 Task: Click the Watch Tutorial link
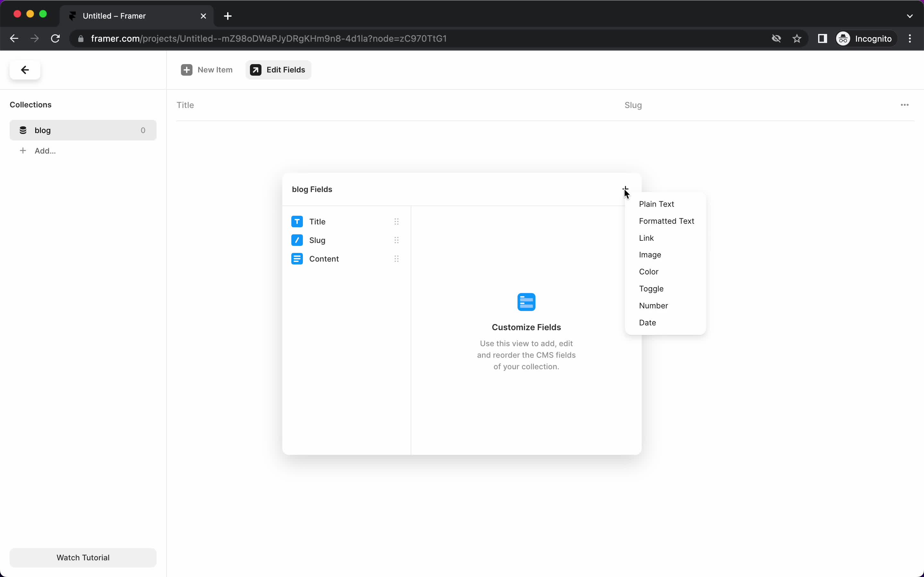tap(83, 557)
